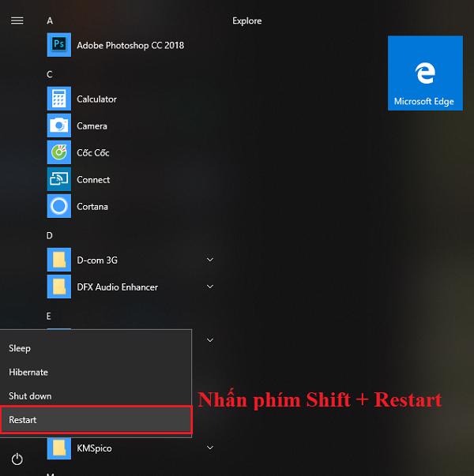
Task: Click the KMSpico folder name
Action: (94, 448)
